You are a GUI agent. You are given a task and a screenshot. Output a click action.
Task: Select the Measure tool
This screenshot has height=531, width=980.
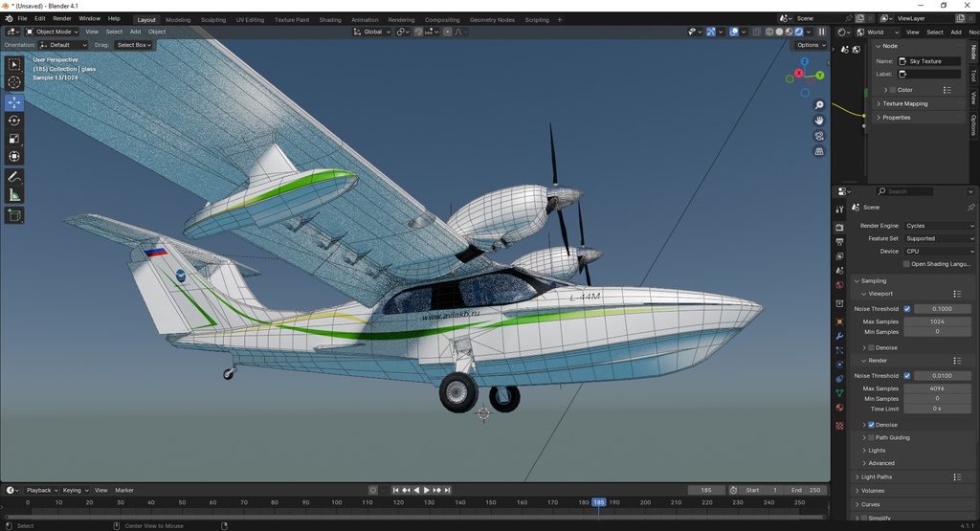click(14, 195)
